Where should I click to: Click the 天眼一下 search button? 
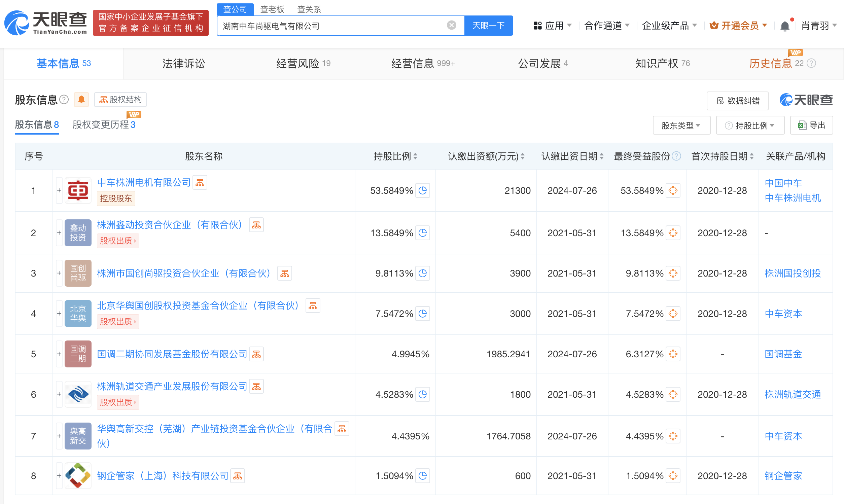(x=488, y=26)
